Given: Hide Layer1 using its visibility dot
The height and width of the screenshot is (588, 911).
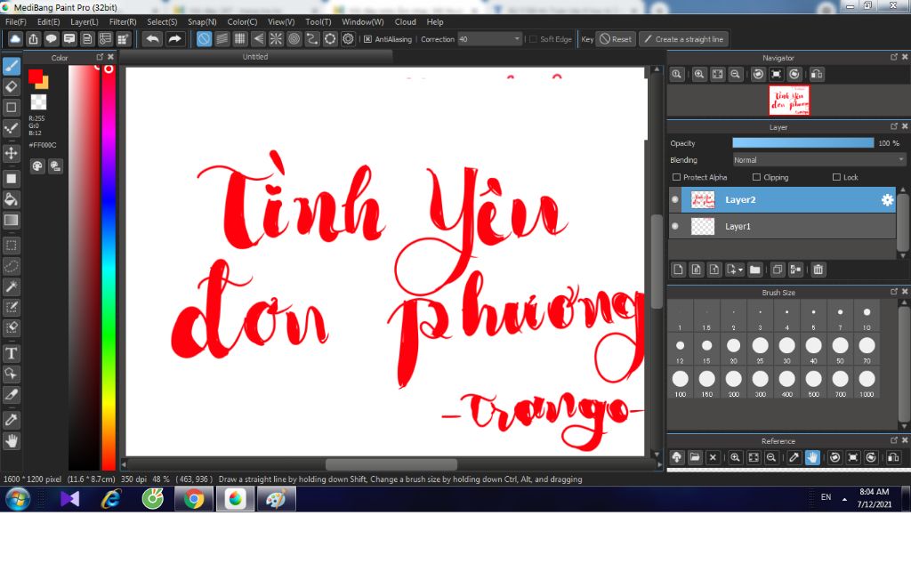Looking at the screenshot, I should coord(674,226).
